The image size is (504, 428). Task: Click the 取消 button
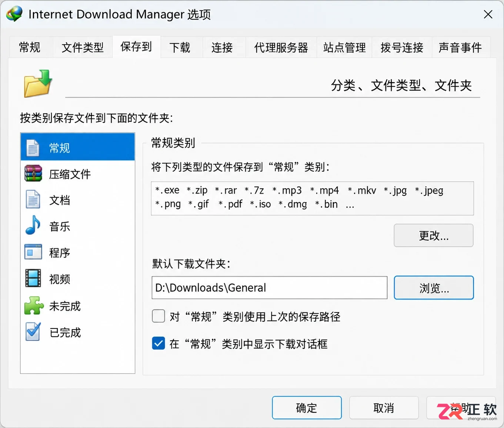click(x=384, y=408)
